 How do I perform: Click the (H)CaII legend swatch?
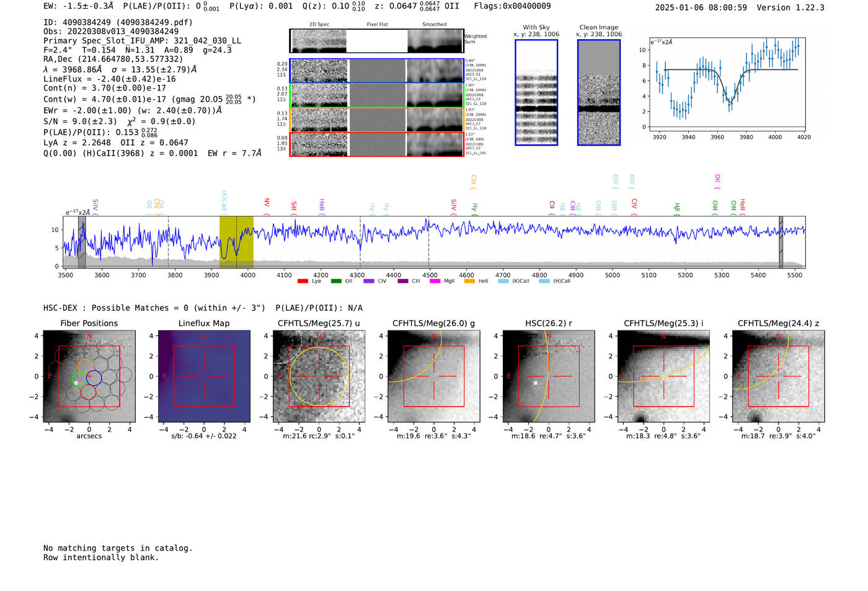coord(544,281)
